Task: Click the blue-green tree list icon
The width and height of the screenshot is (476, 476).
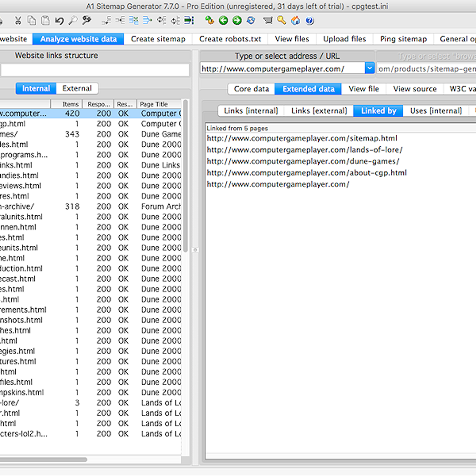Action: (134, 21)
